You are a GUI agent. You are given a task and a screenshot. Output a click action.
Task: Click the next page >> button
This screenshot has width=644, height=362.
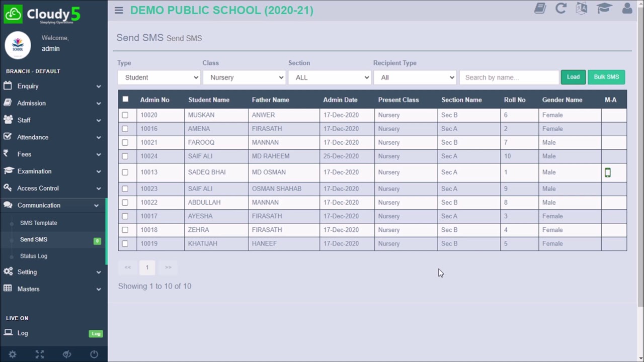click(x=168, y=267)
